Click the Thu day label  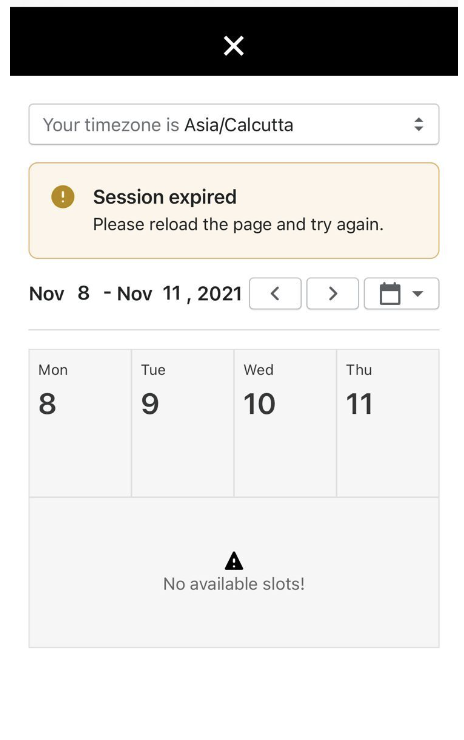(x=359, y=370)
